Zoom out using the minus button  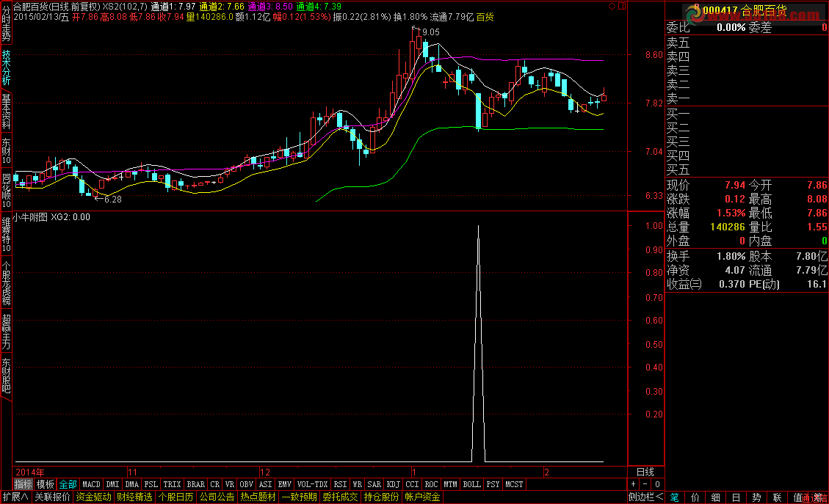click(x=645, y=484)
